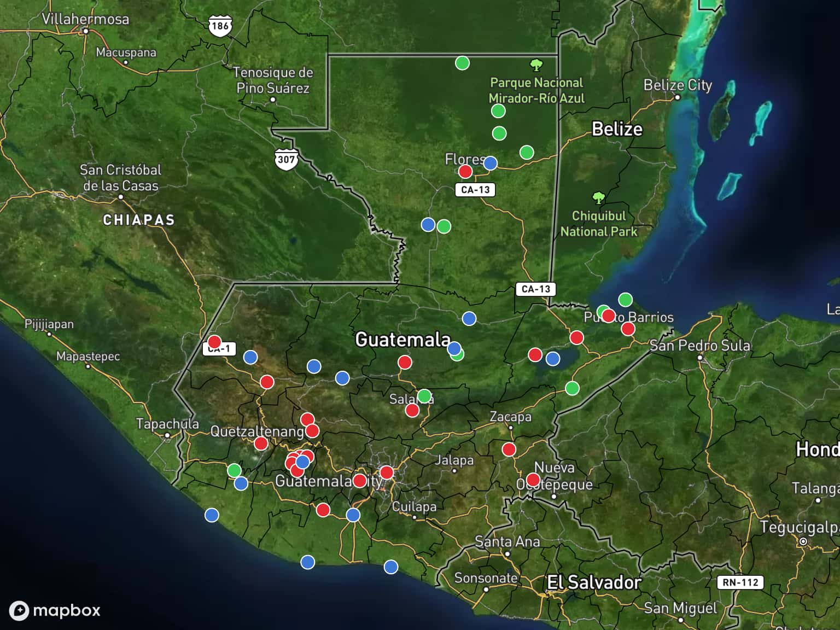Image resolution: width=840 pixels, height=630 pixels.
Task: Click the tree icon above Parque Nacional Mirador-Río Azul
Action: [x=536, y=66]
